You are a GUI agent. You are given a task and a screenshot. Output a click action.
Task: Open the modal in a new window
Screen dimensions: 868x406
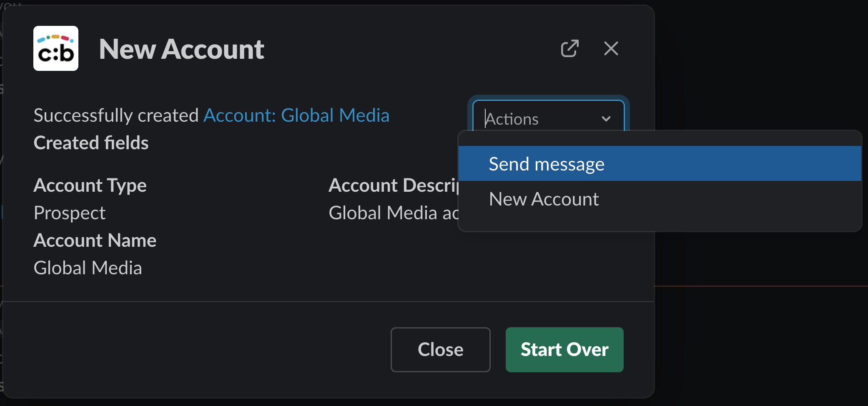(x=569, y=49)
